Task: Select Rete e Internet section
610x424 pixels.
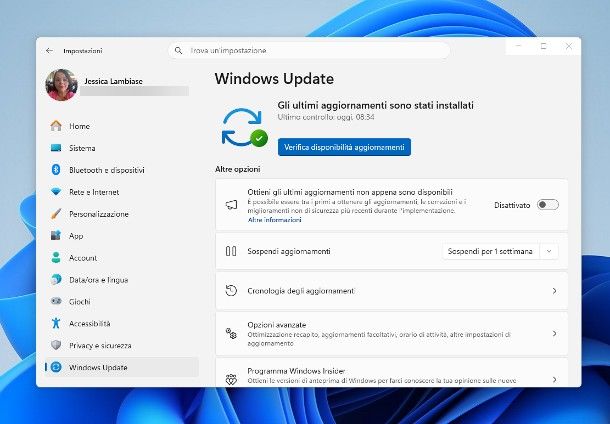Action: click(x=121, y=192)
